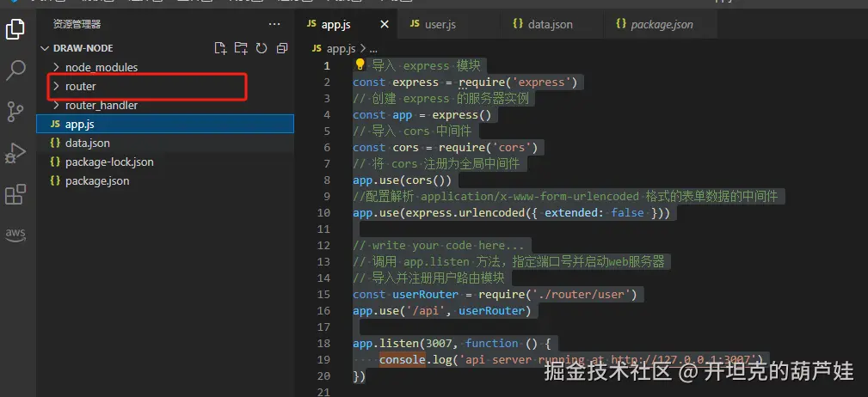Open Source Control view
Viewport: 868px width, 397px height.
click(x=15, y=111)
